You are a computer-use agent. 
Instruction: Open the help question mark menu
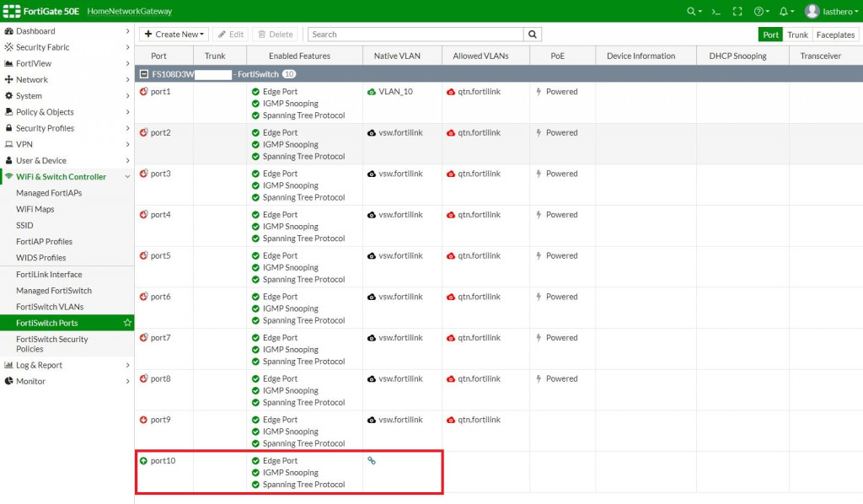click(758, 11)
